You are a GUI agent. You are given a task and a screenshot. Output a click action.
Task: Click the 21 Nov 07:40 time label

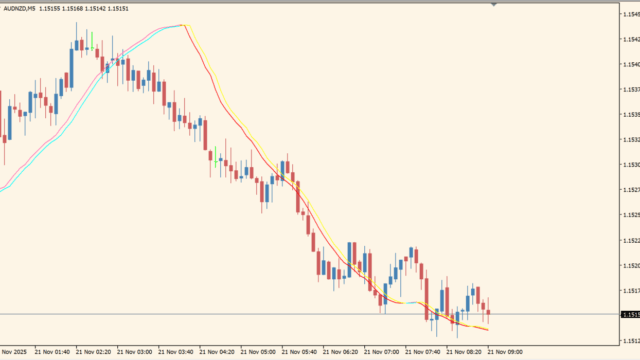pyautogui.click(x=422, y=352)
